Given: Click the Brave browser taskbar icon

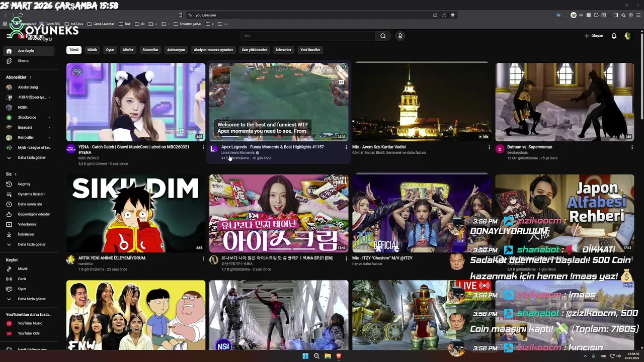Looking at the screenshot, I should click(x=339, y=356).
